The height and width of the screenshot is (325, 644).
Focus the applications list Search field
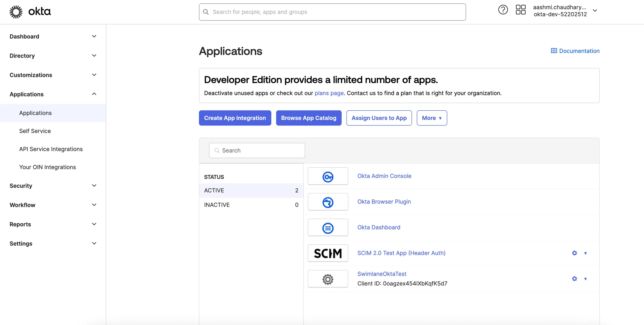257,150
